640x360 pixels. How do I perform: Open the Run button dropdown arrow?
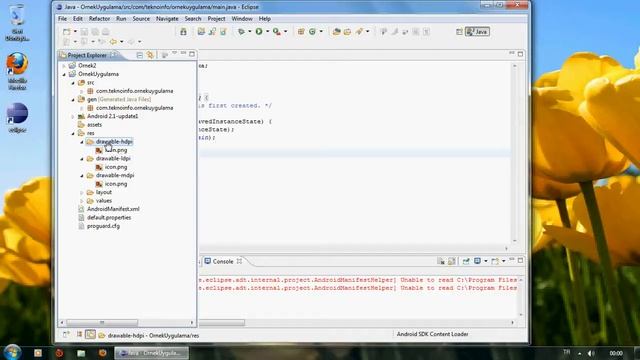pyautogui.click(x=268, y=31)
